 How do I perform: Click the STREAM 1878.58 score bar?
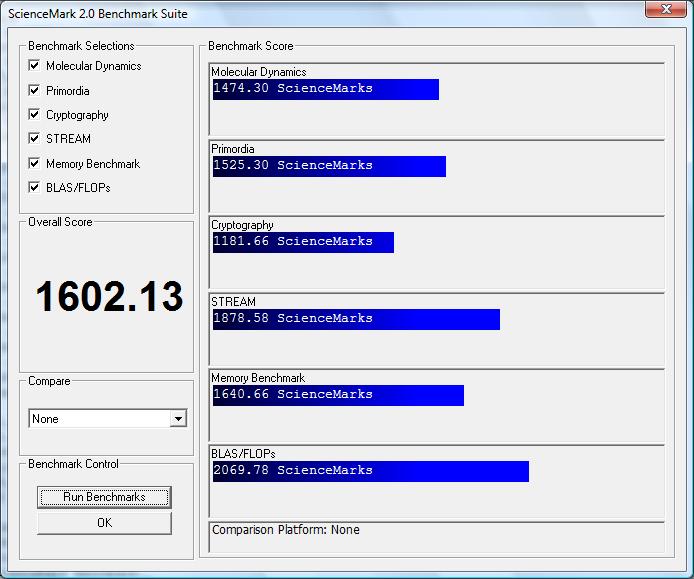[x=356, y=320]
